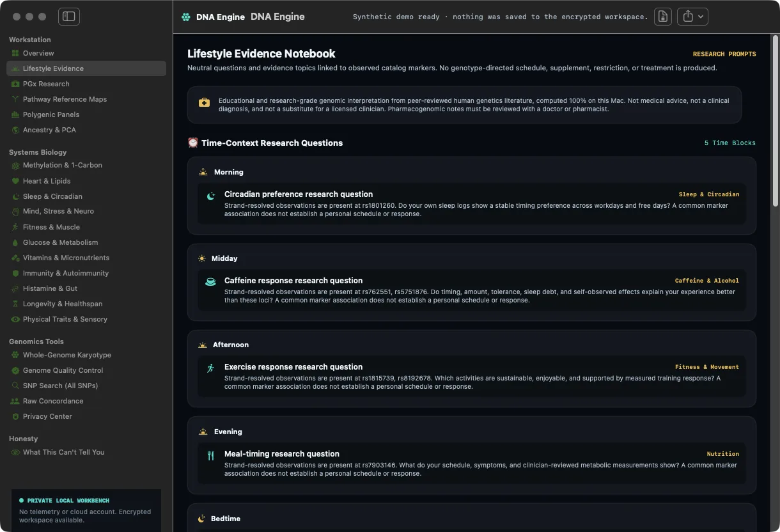Click the RESEARCH PROMPTS label
The height and width of the screenshot is (532, 780).
724,54
